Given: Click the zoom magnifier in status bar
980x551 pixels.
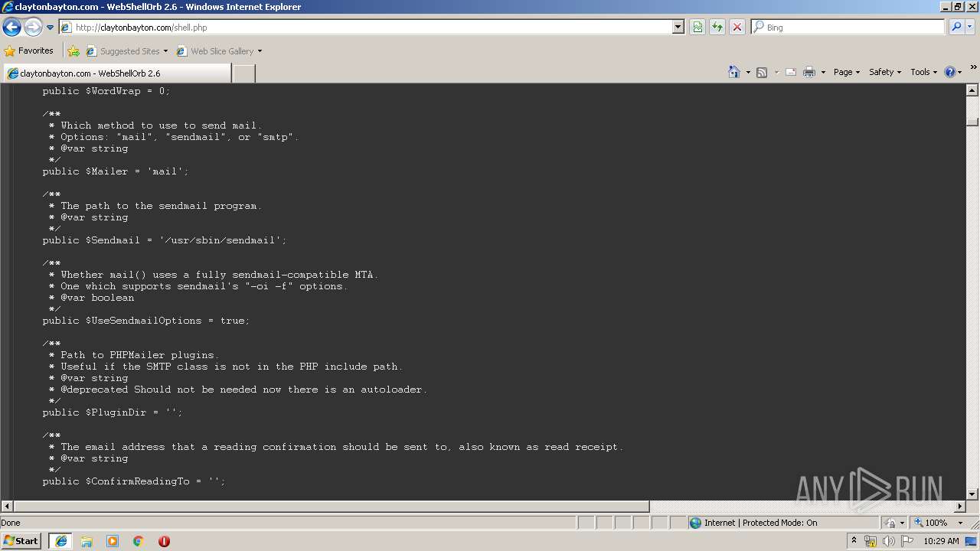Looking at the screenshot, I should (919, 523).
